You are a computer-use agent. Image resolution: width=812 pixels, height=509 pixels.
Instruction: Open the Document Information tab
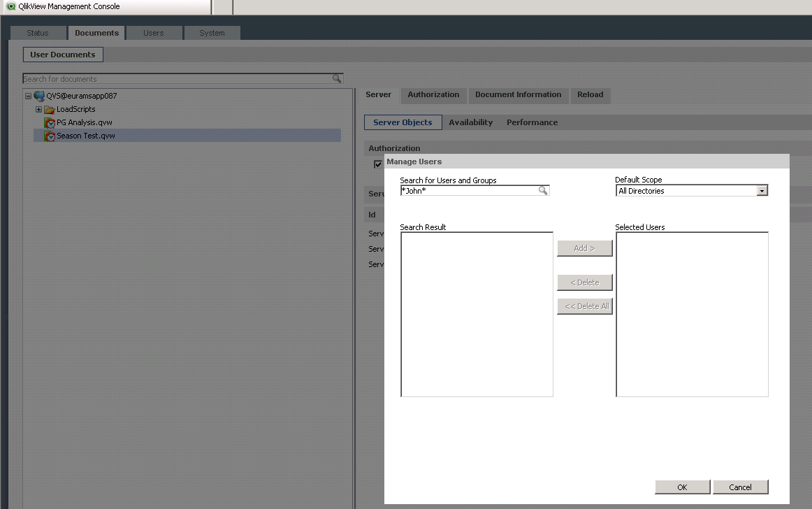(x=519, y=95)
